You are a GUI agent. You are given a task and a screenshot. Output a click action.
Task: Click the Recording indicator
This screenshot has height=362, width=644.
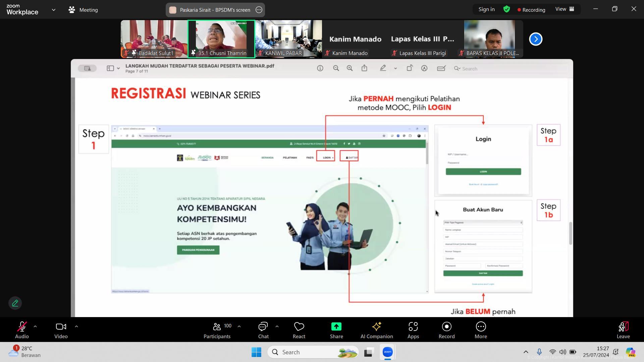click(x=531, y=10)
